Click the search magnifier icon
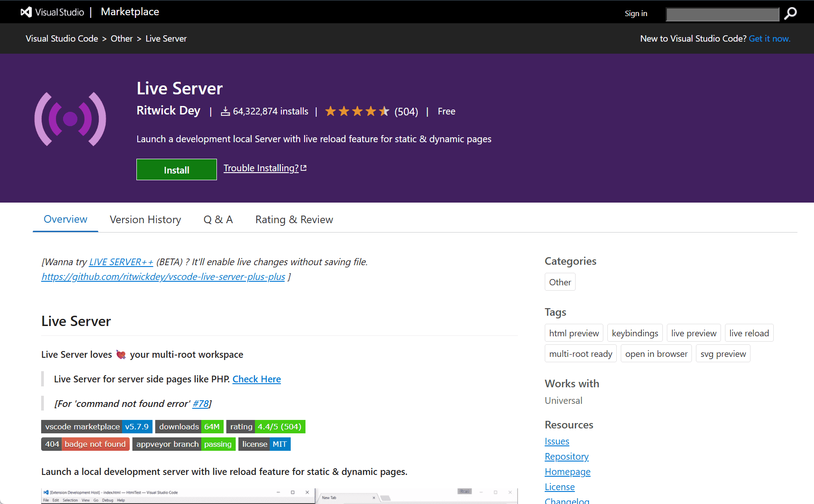Viewport: 814px width, 504px height. [x=791, y=13]
